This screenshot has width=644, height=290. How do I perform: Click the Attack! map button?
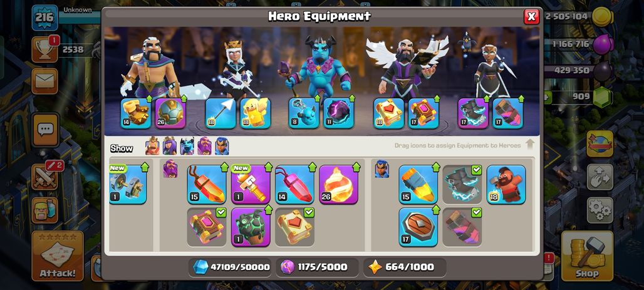pos(58,256)
